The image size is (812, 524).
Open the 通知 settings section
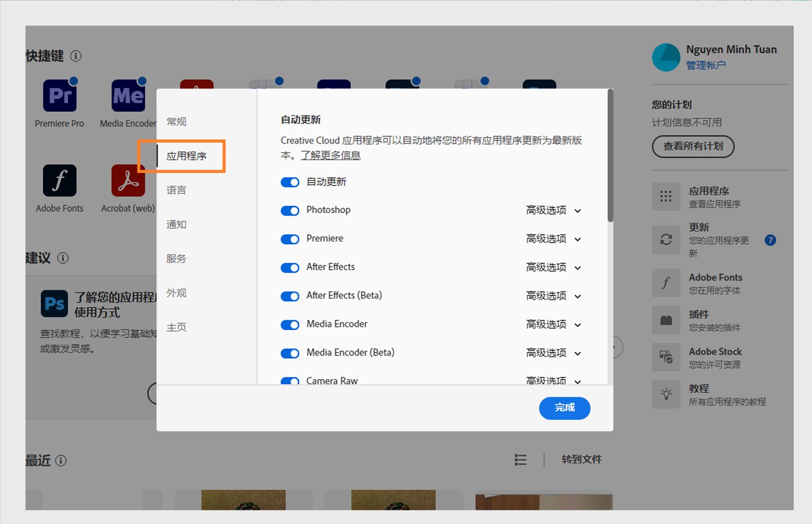tap(176, 224)
